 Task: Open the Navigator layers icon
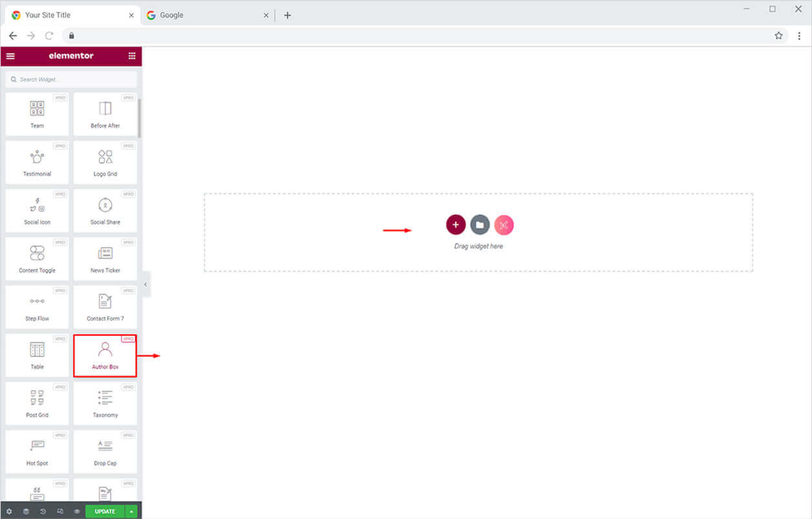[x=26, y=511]
